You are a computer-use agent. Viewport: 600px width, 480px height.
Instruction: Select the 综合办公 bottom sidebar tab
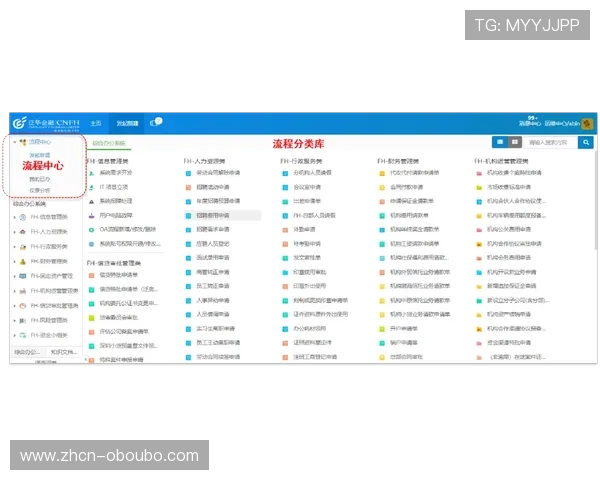point(27,352)
